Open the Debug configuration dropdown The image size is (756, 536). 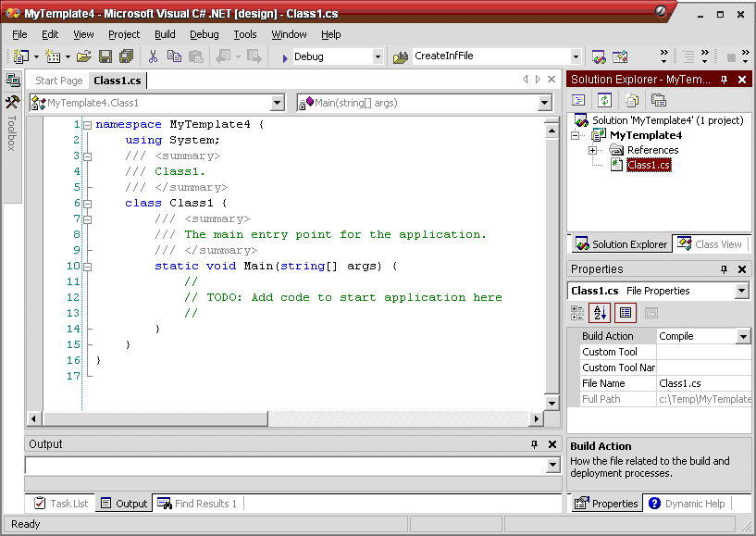coord(378,56)
